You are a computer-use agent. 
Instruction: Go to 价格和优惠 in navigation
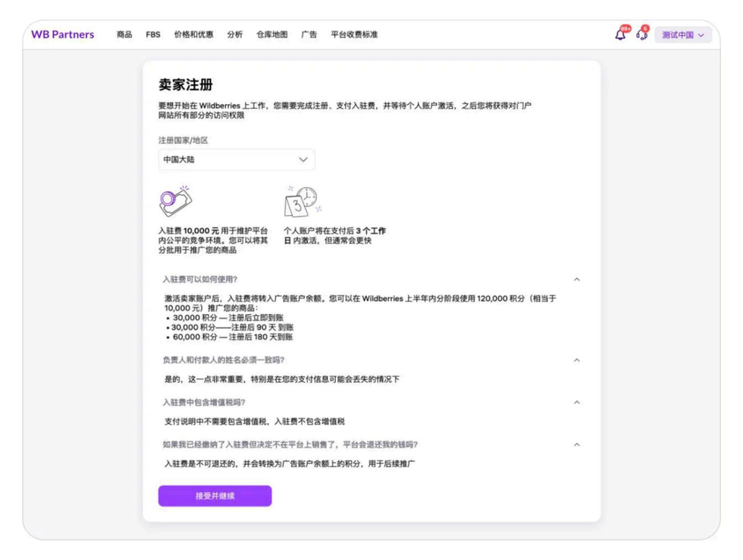193,34
